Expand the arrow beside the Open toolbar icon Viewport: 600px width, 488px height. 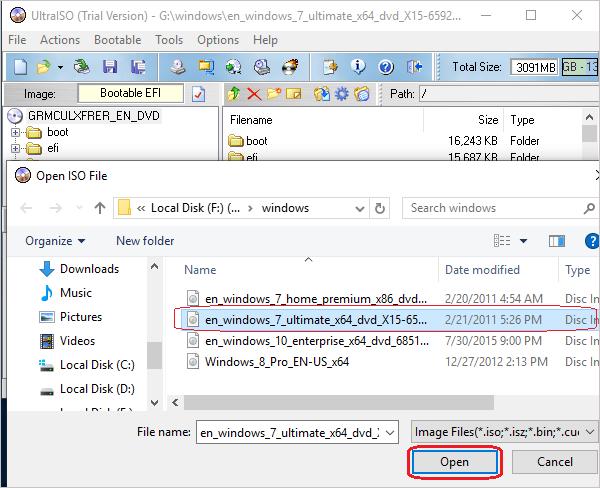coord(60,67)
